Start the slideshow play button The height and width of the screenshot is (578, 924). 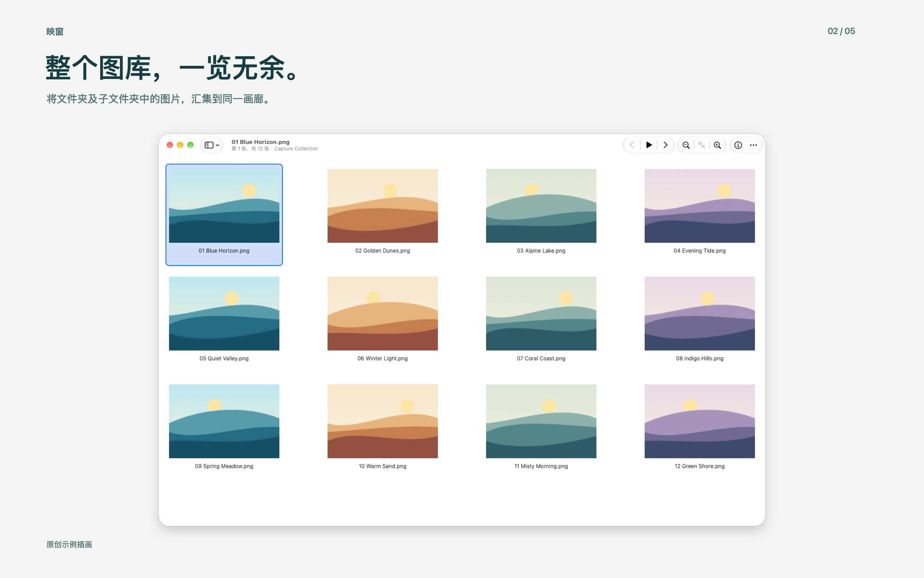click(x=649, y=145)
